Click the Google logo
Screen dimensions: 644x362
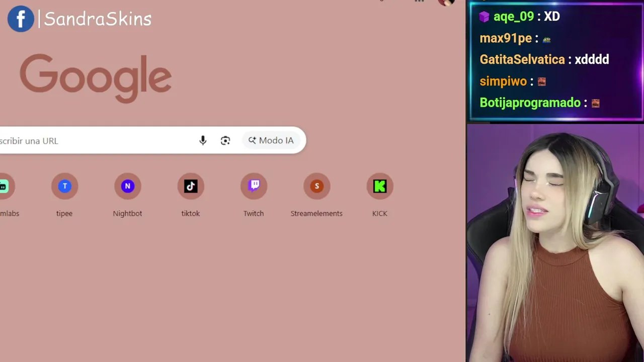(96, 78)
